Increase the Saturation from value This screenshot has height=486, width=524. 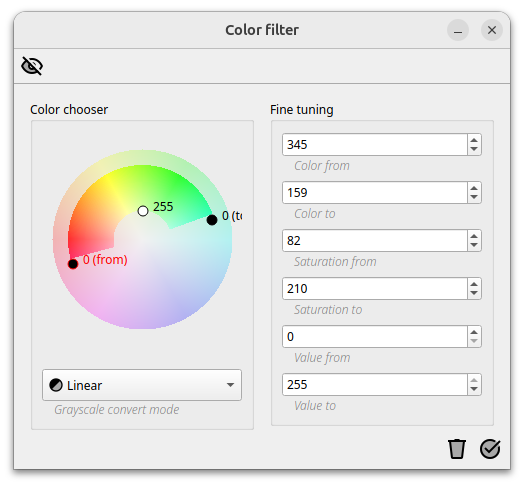coord(474,236)
